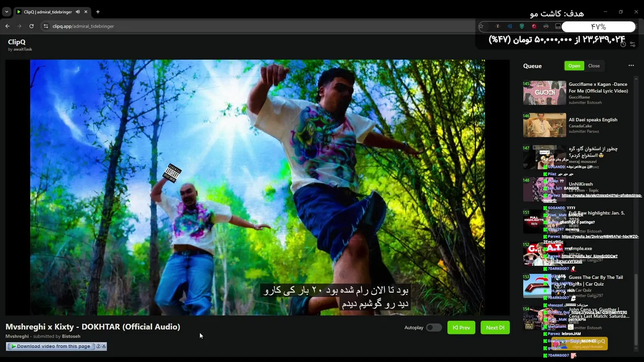Go to the previous clip with Prev
The height and width of the screenshot is (362, 644).
click(x=461, y=327)
